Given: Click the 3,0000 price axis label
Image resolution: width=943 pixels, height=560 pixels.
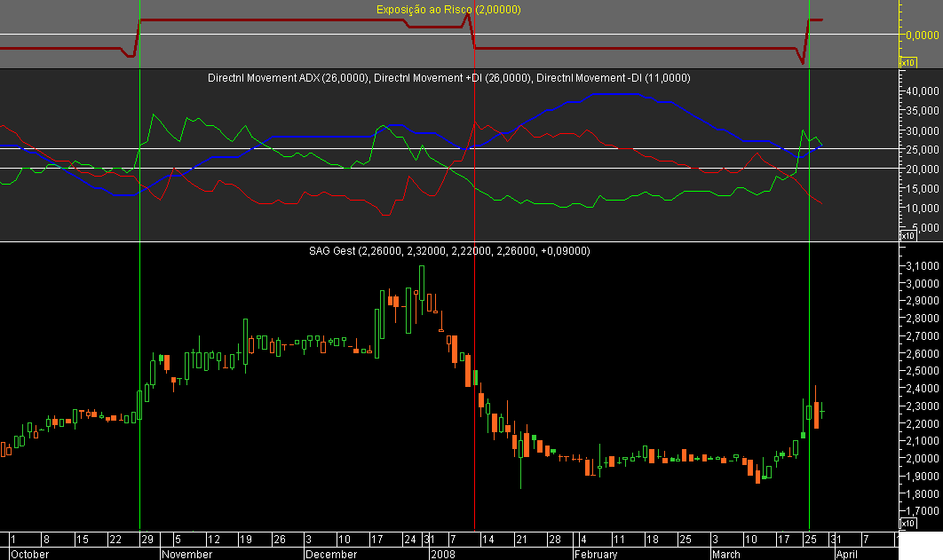Looking at the screenshot, I should (x=923, y=283).
